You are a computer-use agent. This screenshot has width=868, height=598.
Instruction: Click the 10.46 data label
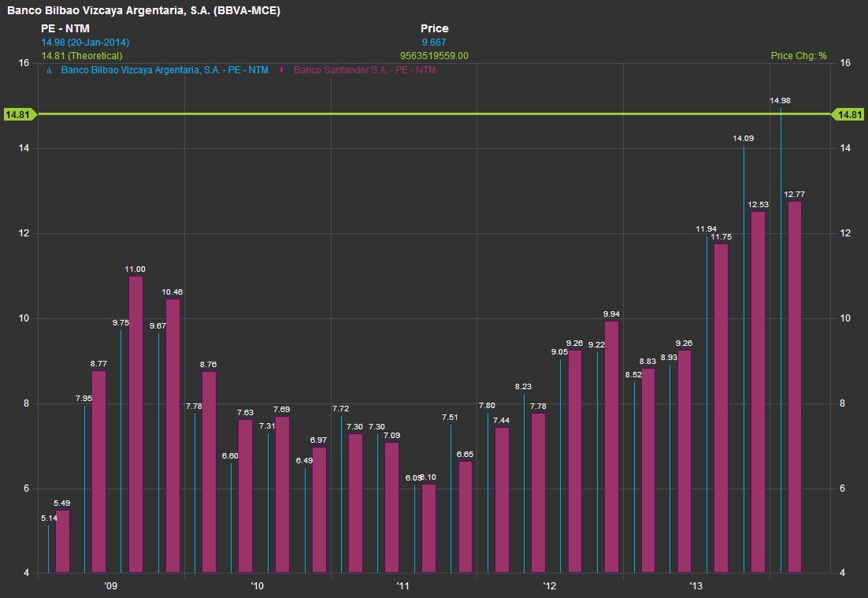tap(172, 292)
